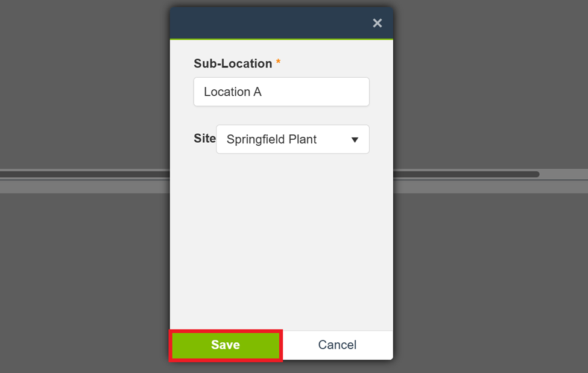The width and height of the screenshot is (588, 373).
Task: Click the Site dropdown arrow
Action: (355, 140)
